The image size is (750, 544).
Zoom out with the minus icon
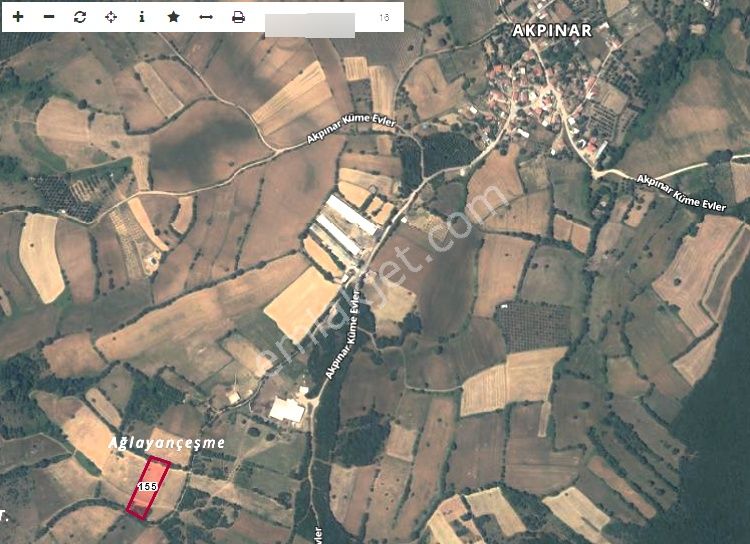[49, 17]
